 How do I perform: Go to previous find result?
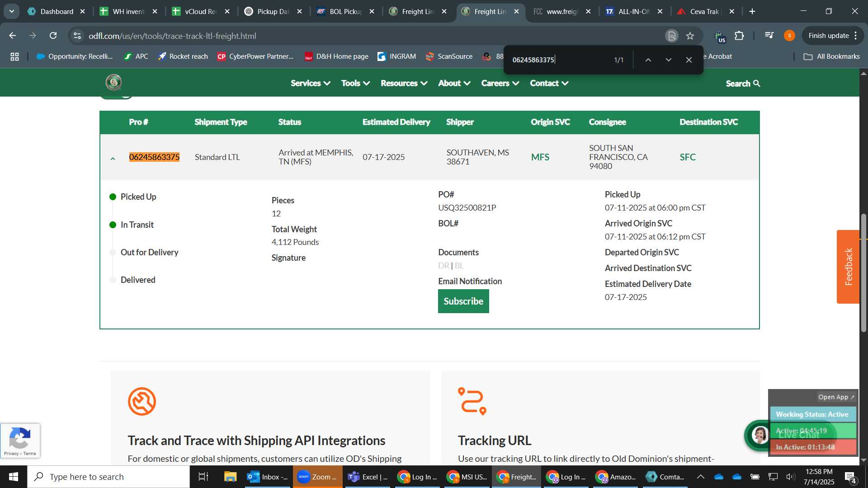(648, 60)
